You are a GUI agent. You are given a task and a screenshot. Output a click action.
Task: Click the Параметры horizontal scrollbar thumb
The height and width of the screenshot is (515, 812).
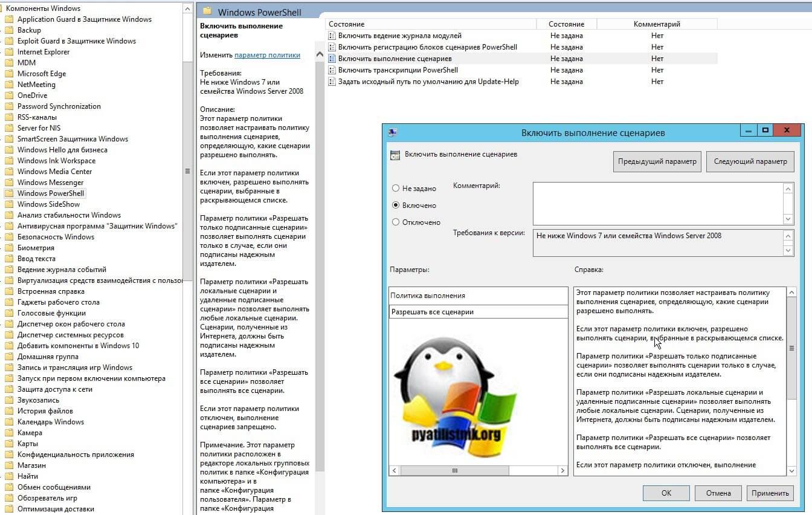tap(455, 470)
